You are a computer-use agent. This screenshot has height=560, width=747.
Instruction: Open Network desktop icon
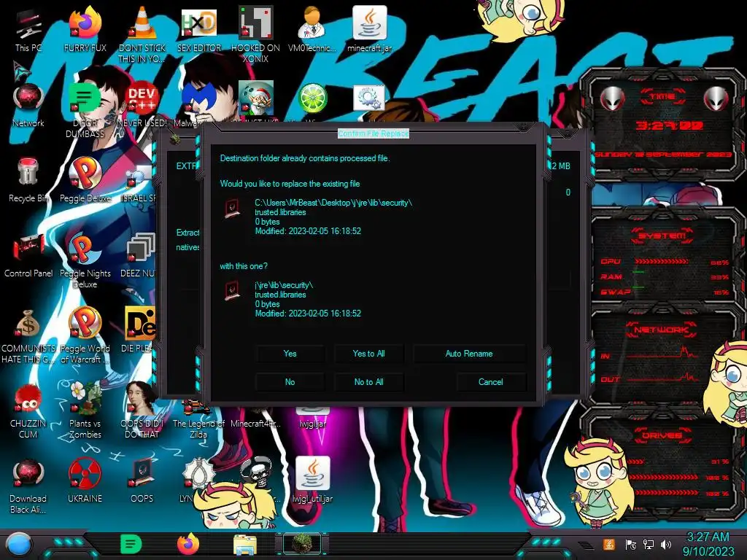coord(28,106)
